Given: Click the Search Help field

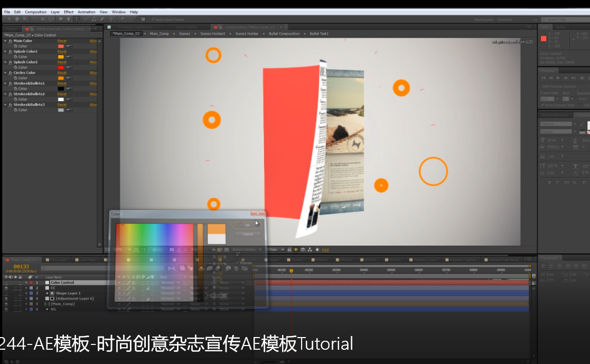Looking at the screenshot, I should (566, 19).
